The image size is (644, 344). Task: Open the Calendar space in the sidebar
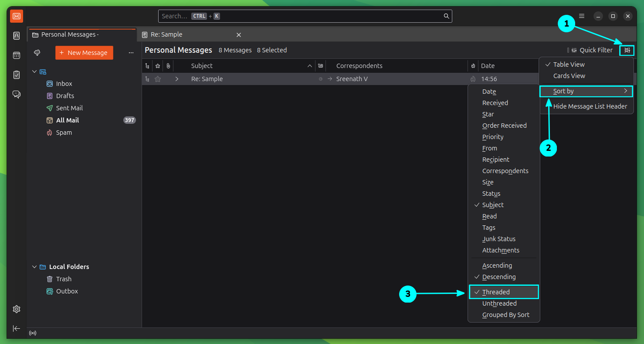17,55
